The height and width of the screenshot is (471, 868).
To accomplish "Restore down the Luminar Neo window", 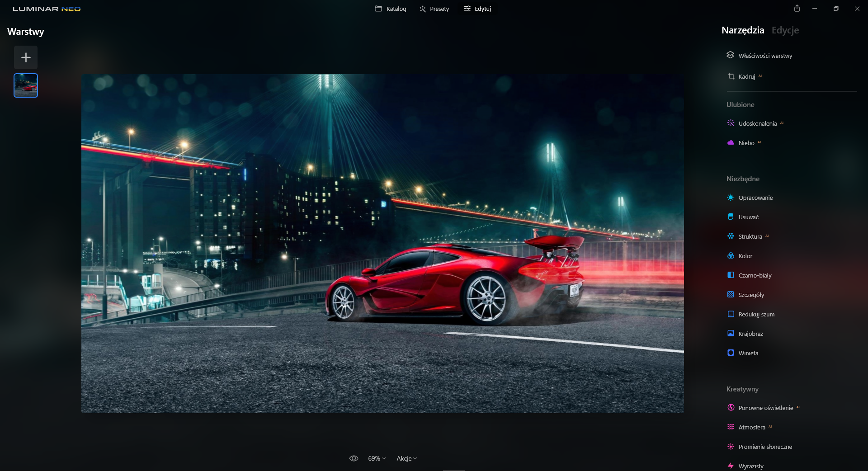I will tap(836, 9).
